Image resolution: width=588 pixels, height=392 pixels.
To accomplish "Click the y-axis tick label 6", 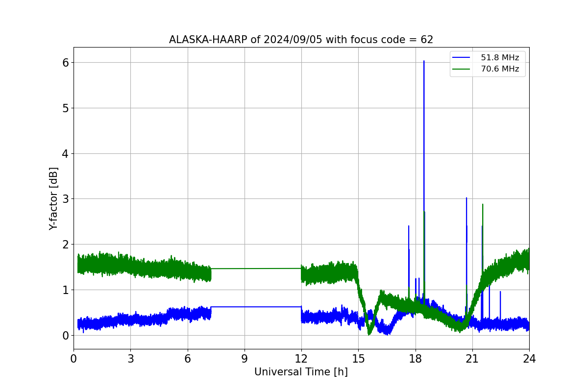I will point(65,62).
